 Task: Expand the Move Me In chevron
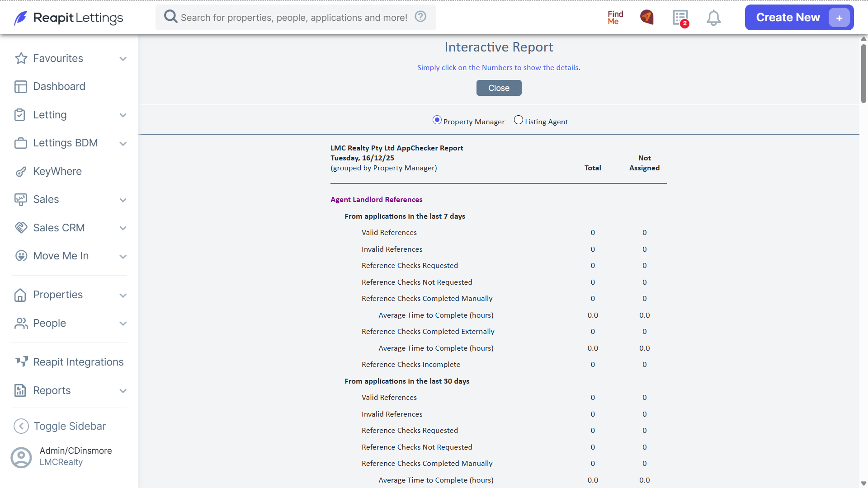(123, 257)
